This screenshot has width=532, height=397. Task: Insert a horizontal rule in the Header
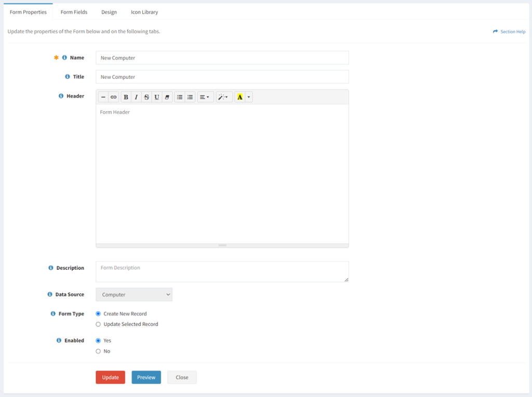pyautogui.click(x=102, y=97)
